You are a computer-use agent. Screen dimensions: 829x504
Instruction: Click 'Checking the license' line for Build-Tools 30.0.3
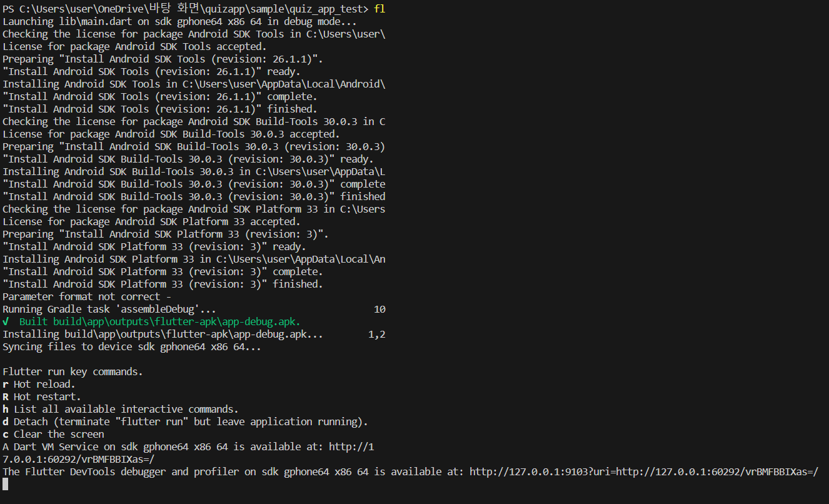point(194,121)
